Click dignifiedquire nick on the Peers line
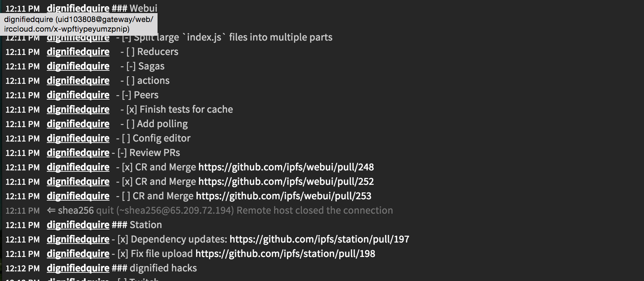This screenshot has width=644, height=281. (78, 95)
